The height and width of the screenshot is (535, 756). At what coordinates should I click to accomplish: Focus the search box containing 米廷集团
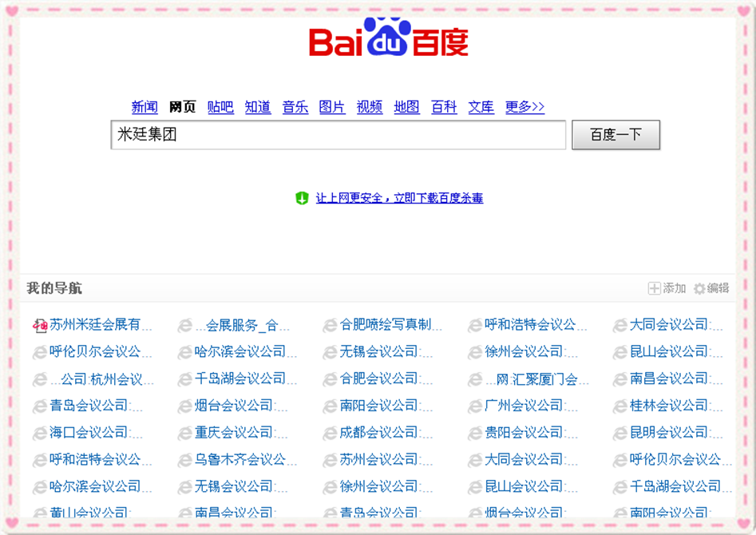[338, 135]
